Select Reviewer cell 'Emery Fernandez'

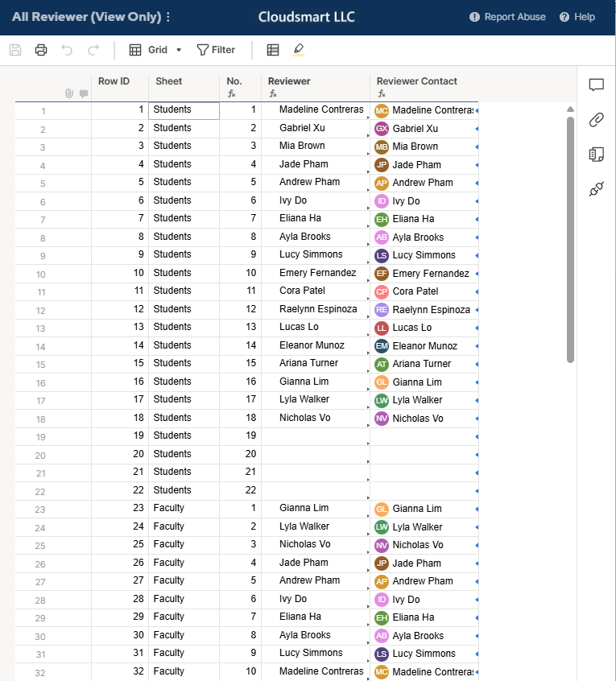coord(316,274)
